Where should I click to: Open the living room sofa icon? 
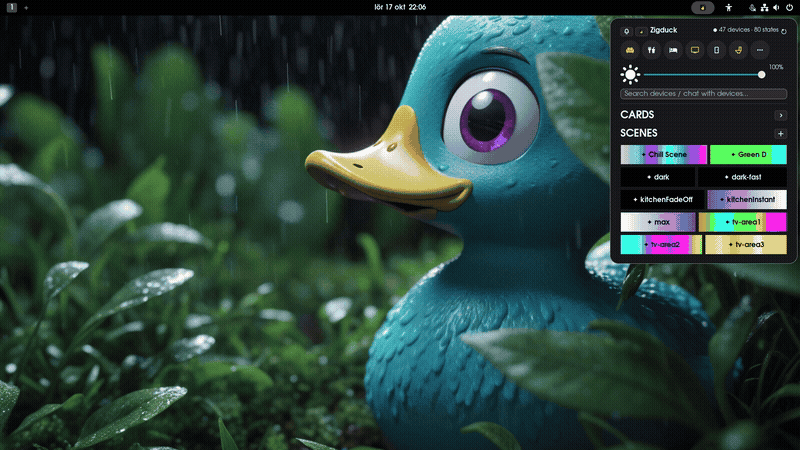[x=630, y=50]
